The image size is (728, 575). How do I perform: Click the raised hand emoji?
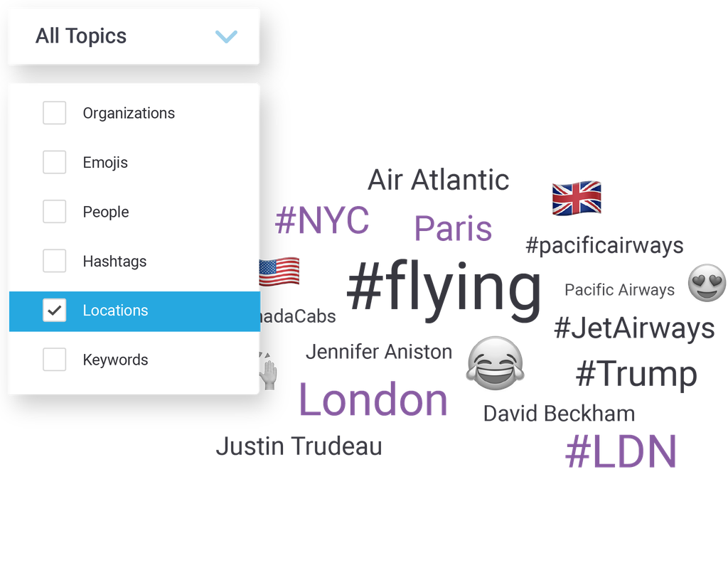pos(268,371)
